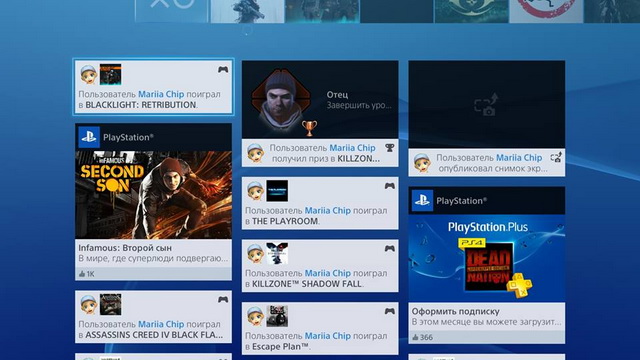Screen dimensions: 640x360
Task: Click the 'THE PLAYROOM' game name text
Action: coord(285,221)
